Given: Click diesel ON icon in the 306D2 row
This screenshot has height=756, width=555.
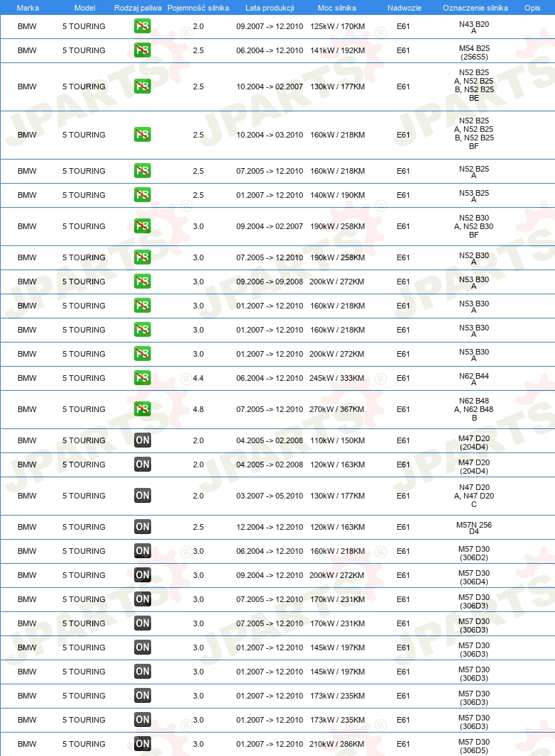Looking at the screenshot, I should click(143, 551).
